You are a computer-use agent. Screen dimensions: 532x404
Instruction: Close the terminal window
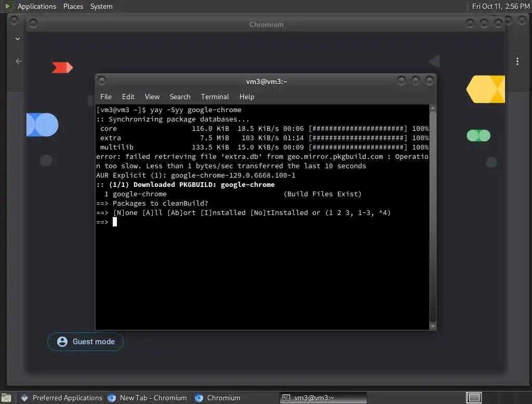pyautogui.click(x=430, y=80)
